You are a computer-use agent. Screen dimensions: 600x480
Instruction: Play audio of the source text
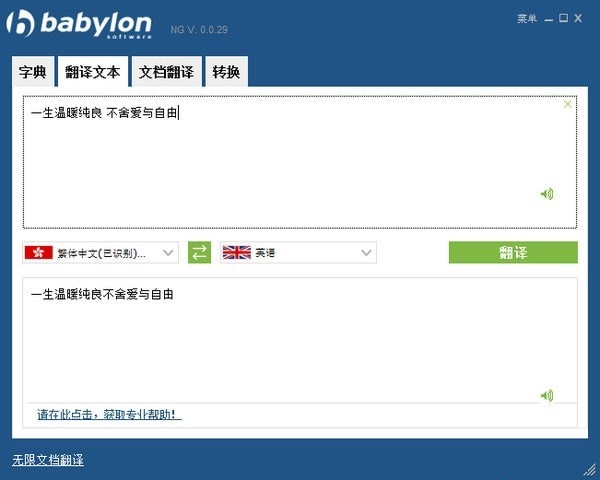tap(547, 194)
